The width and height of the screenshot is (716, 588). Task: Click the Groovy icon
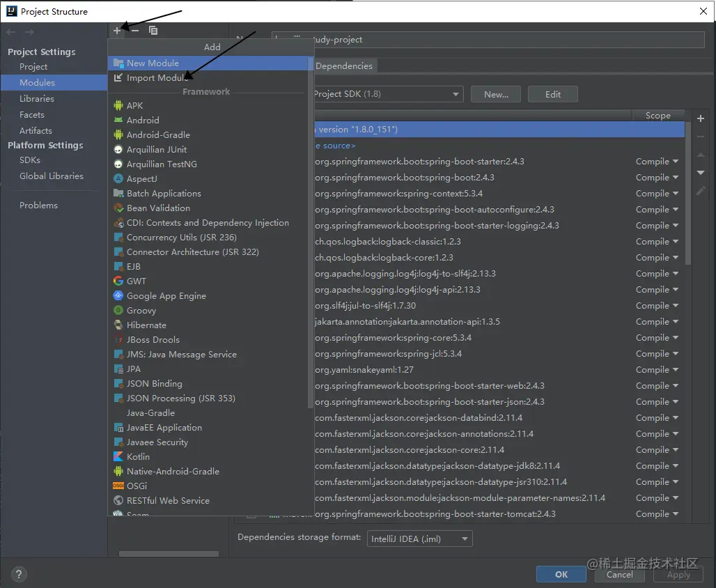coord(118,310)
